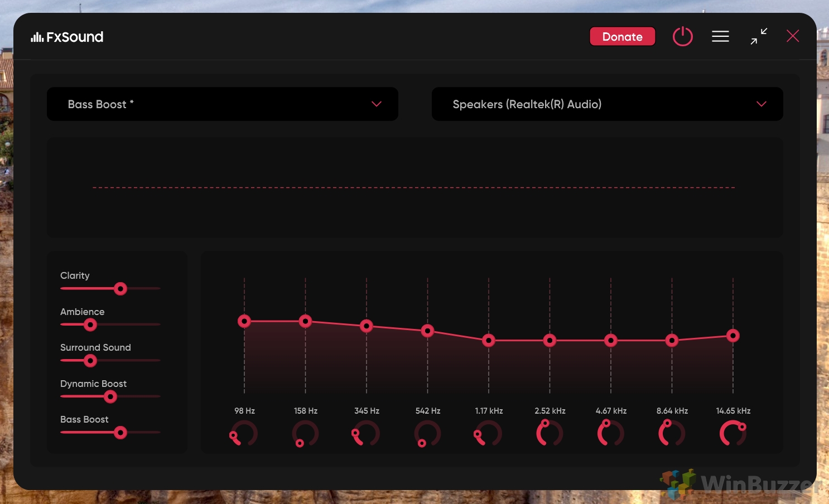Click the FxSound logo
This screenshot has height=504, width=829.
coord(67,37)
